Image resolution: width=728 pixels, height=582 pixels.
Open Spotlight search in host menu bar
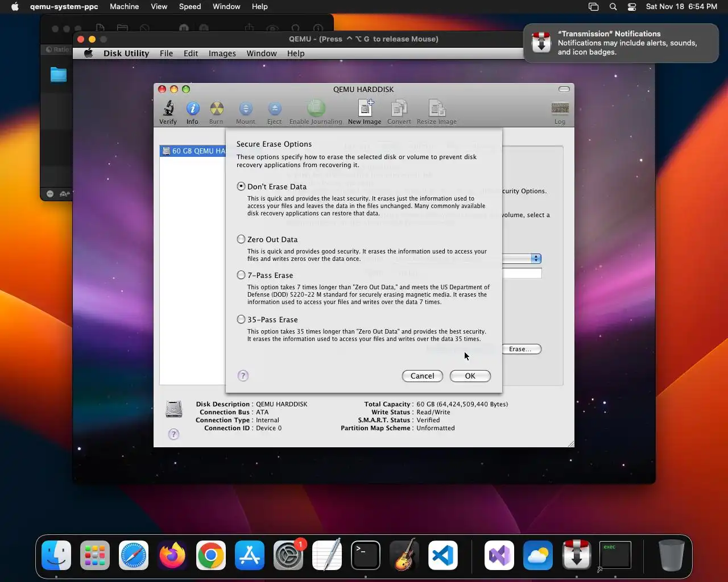click(x=613, y=7)
